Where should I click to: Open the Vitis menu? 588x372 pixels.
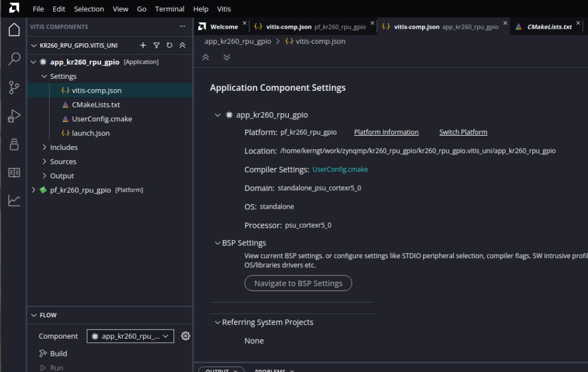[x=224, y=9]
